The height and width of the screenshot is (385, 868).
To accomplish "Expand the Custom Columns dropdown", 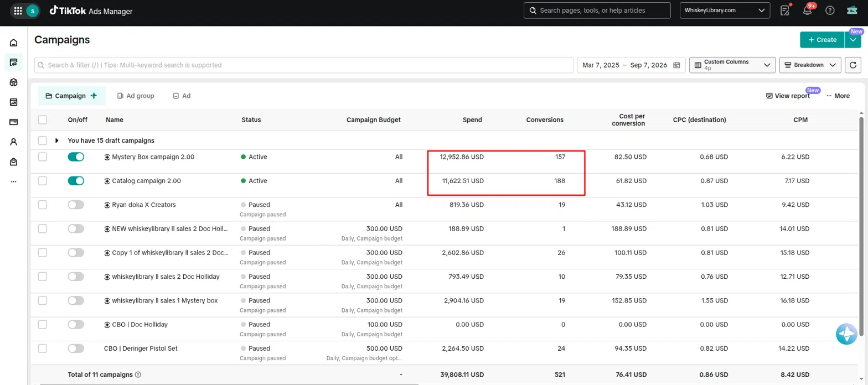I will pos(732,65).
